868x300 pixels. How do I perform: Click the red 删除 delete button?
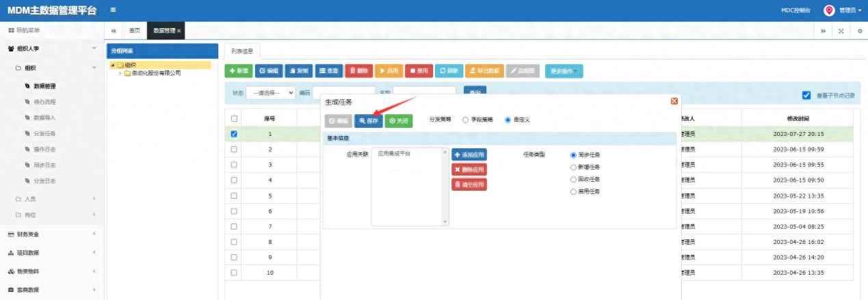(358, 70)
